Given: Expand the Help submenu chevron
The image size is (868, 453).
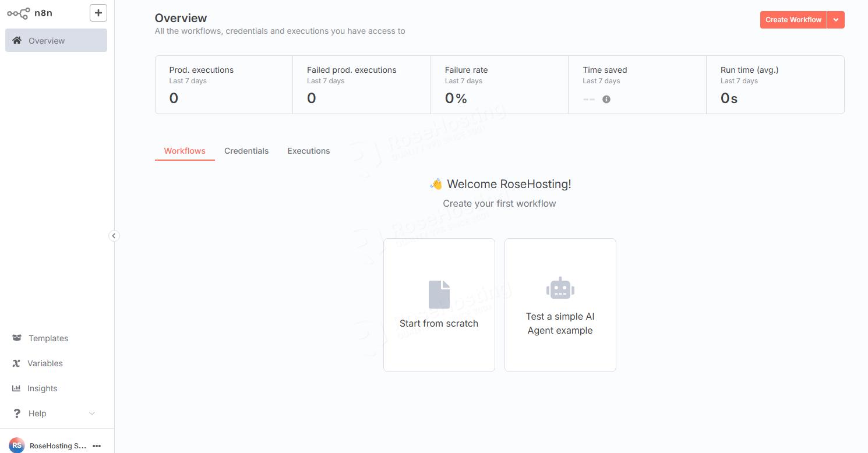Looking at the screenshot, I should 91,413.
